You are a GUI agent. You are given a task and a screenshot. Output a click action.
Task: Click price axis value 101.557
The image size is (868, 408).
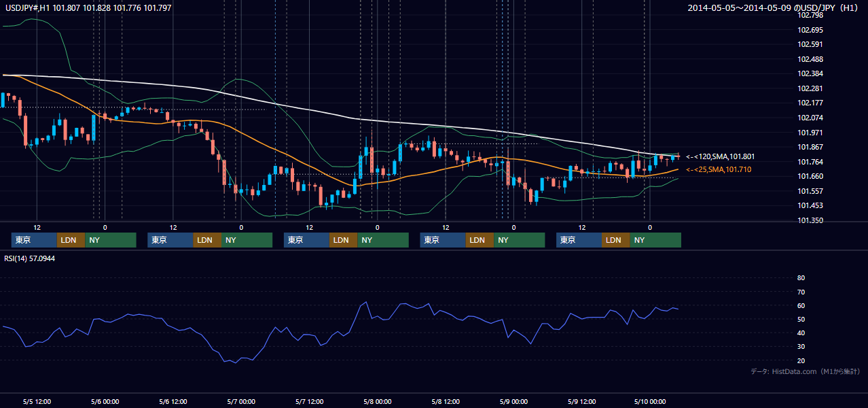point(811,191)
